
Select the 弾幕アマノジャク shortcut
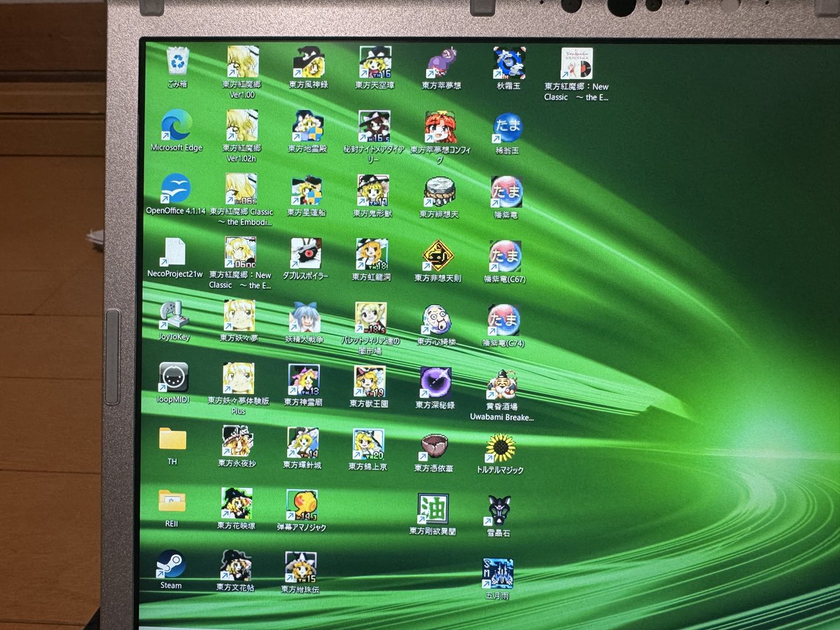302,505
